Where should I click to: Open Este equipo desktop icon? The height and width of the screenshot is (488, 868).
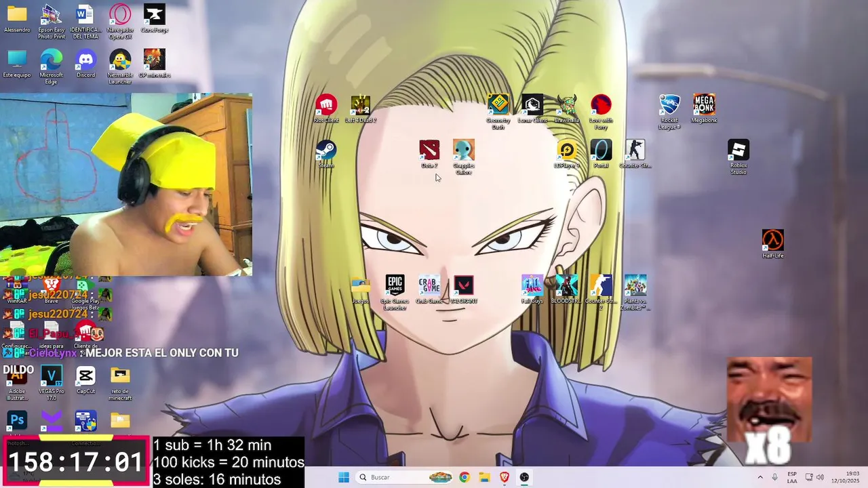click(17, 64)
